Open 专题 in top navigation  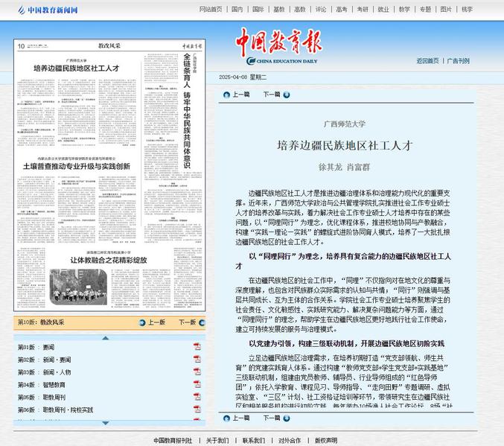(x=425, y=10)
